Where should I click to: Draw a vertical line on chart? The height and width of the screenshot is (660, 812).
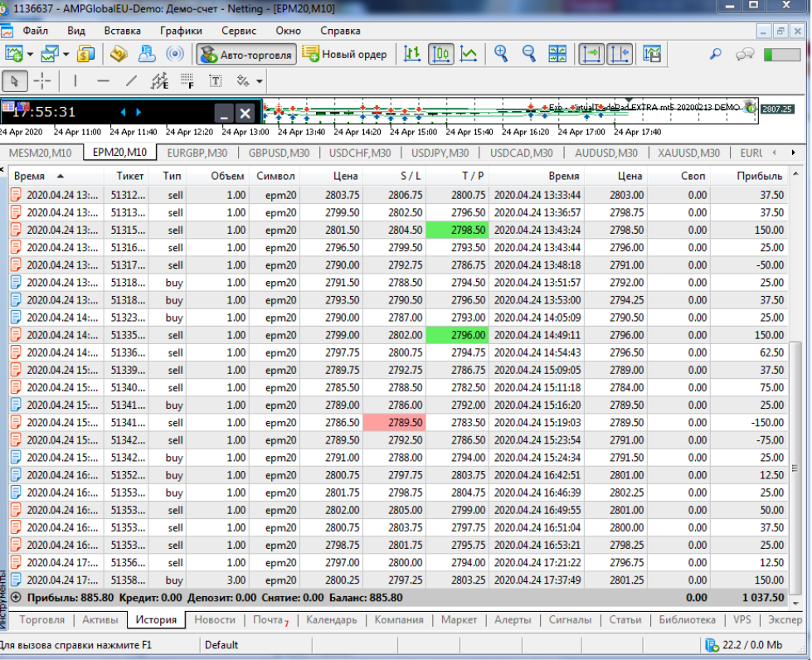pyautogui.click(x=75, y=81)
